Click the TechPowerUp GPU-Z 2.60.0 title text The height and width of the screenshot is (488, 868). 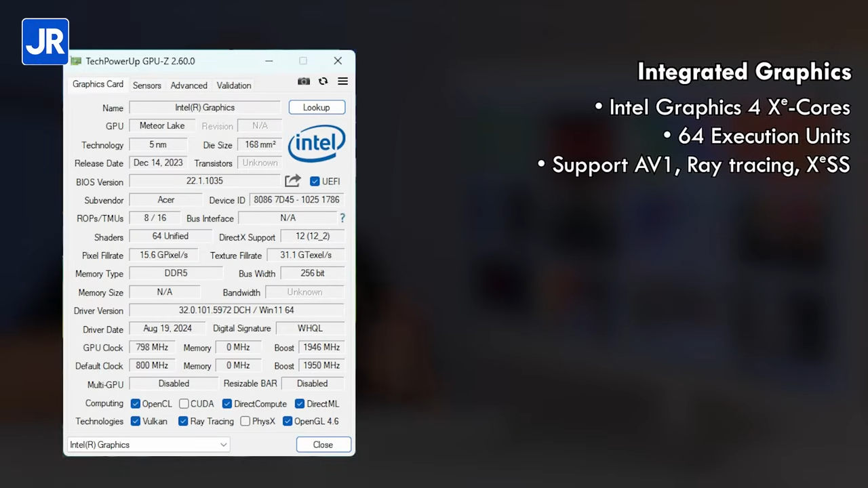click(x=140, y=61)
